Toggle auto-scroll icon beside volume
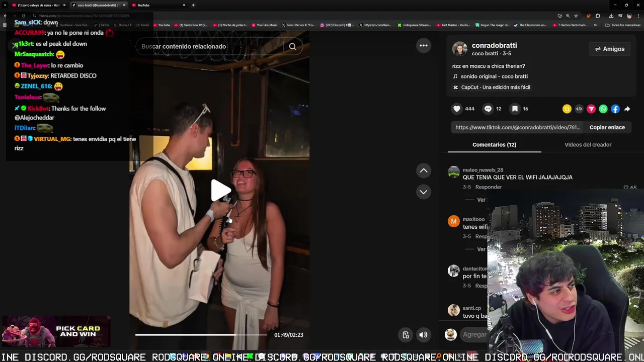The image size is (644, 362). pos(406,335)
